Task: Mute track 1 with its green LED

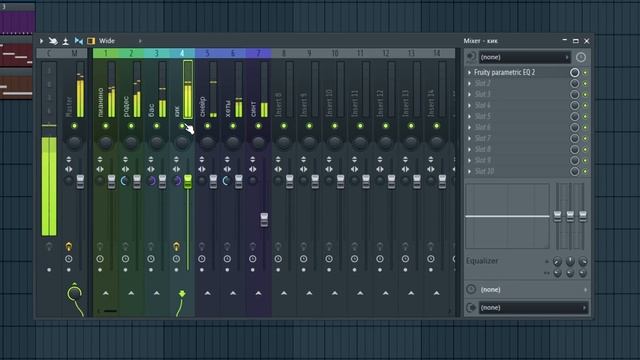Action: (x=106, y=126)
